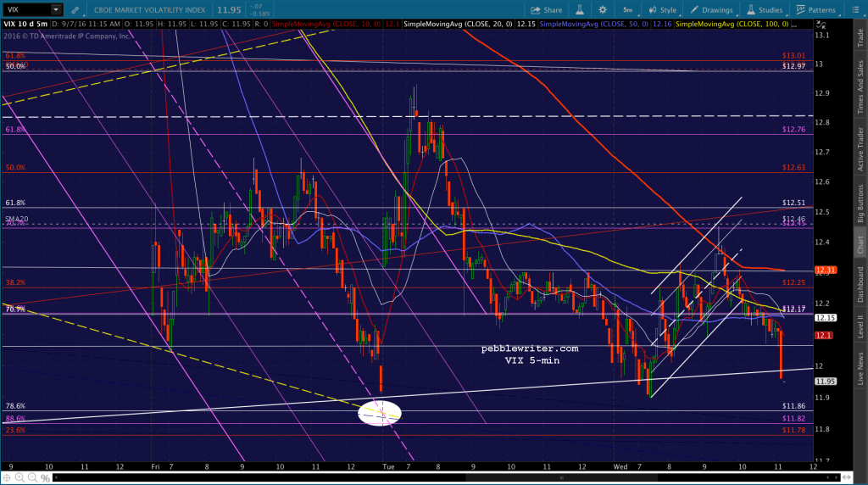868x485 pixels.
Task: Click the 12.1 red price bubble on axis
Action: (824, 336)
